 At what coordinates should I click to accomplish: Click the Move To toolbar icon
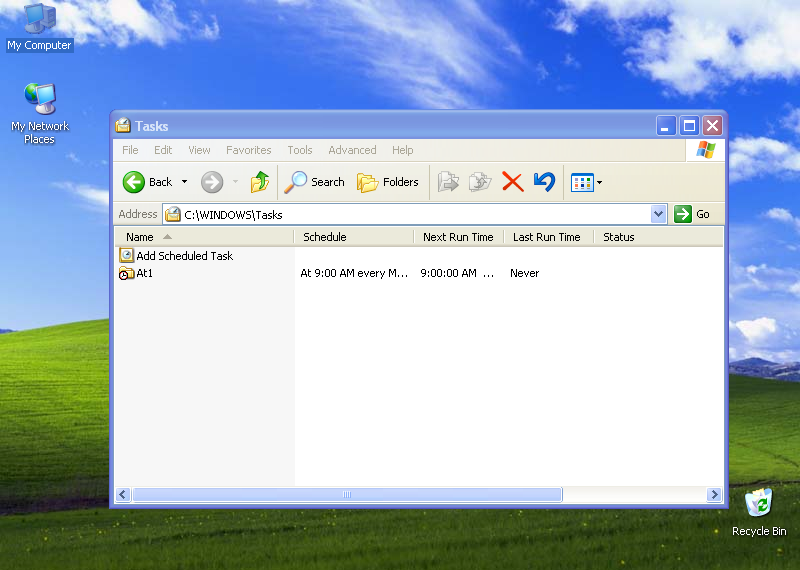coord(448,182)
